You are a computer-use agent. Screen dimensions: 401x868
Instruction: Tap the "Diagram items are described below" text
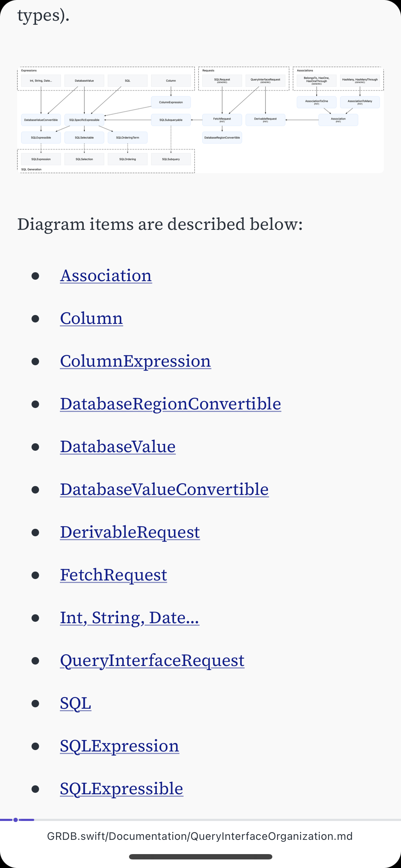[x=160, y=224]
